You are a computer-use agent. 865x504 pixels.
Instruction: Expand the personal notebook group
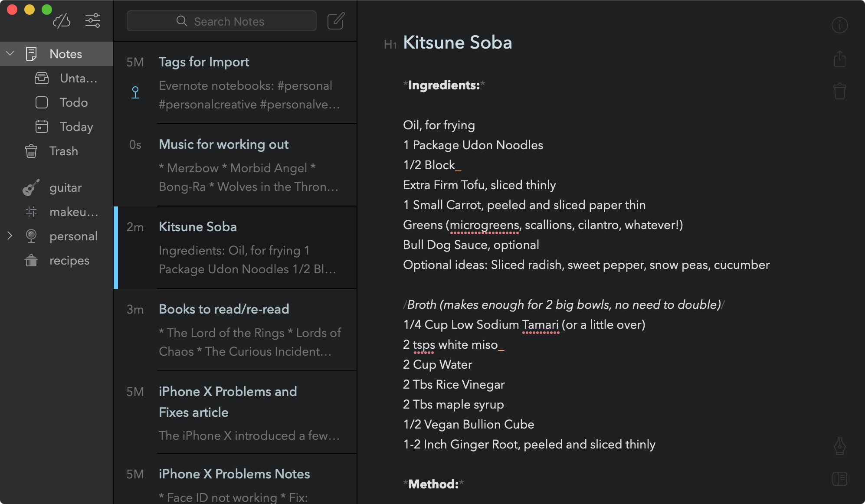click(x=9, y=236)
